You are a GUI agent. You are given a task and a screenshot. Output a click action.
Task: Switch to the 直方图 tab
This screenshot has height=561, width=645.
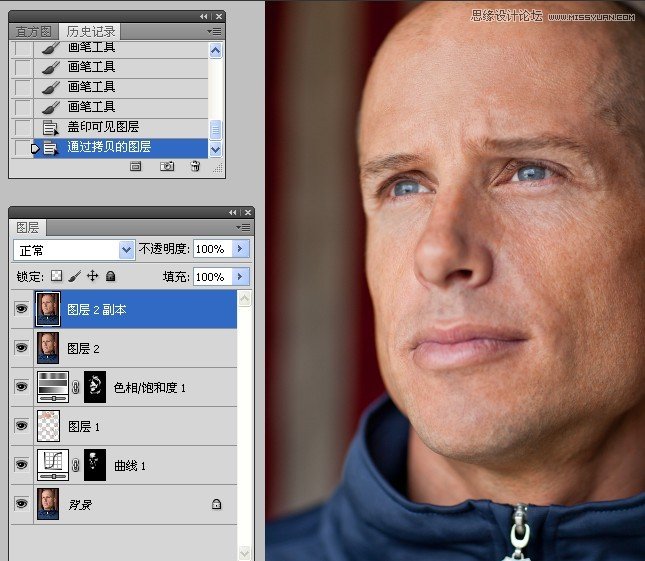click(34, 31)
